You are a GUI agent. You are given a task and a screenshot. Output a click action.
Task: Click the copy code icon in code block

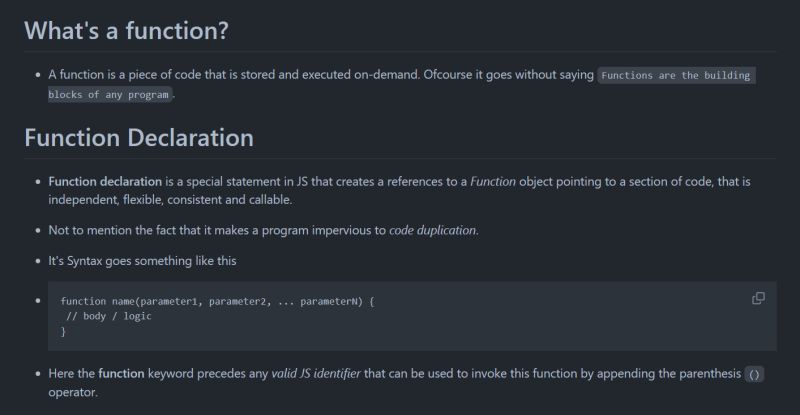(x=758, y=298)
